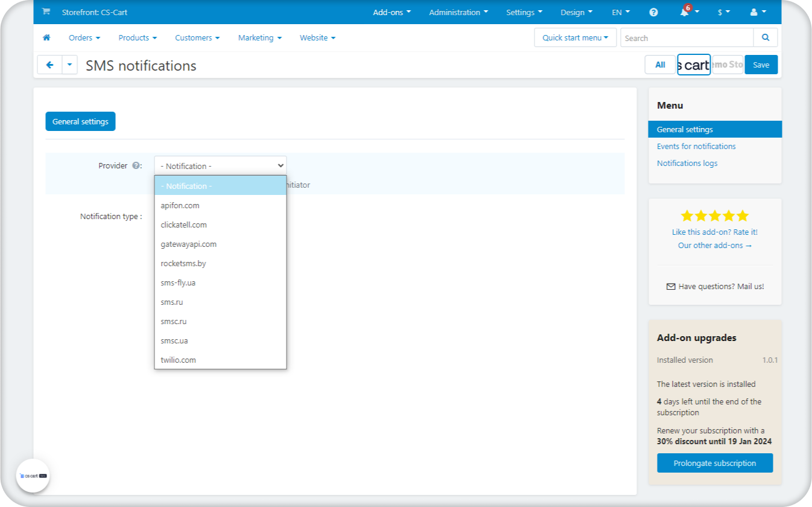
Task: Open Events for notifications link
Action: (x=696, y=146)
